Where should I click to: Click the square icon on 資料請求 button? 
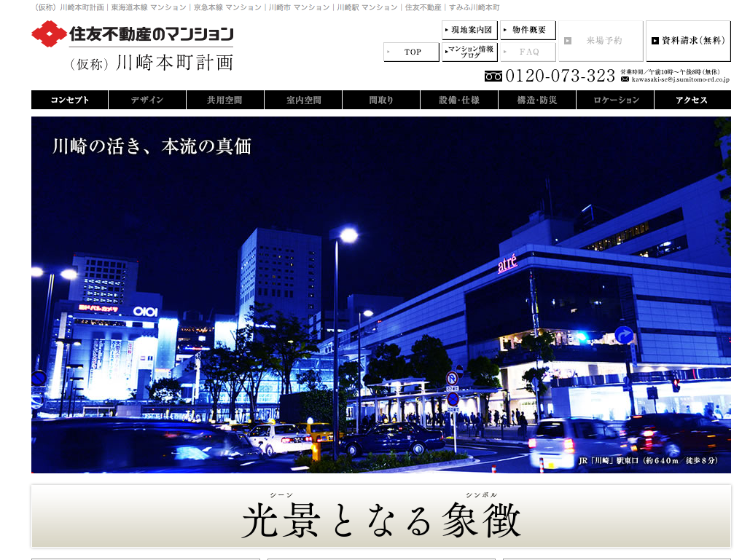click(655, 41)
